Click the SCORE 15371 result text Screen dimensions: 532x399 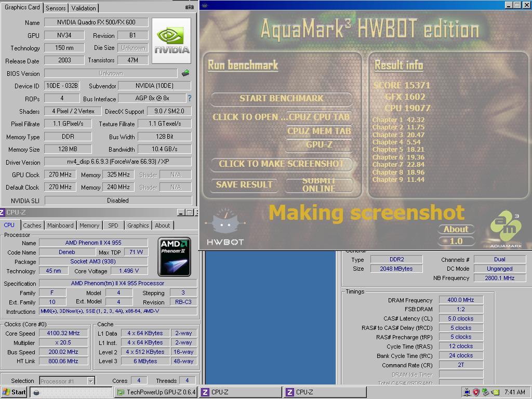pos(402,85)
